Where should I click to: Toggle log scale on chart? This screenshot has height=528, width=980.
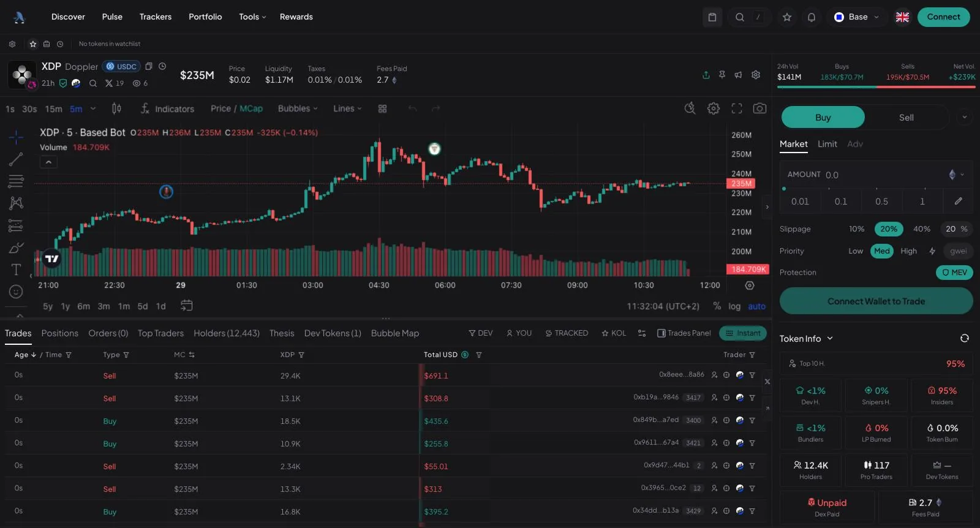734,306
